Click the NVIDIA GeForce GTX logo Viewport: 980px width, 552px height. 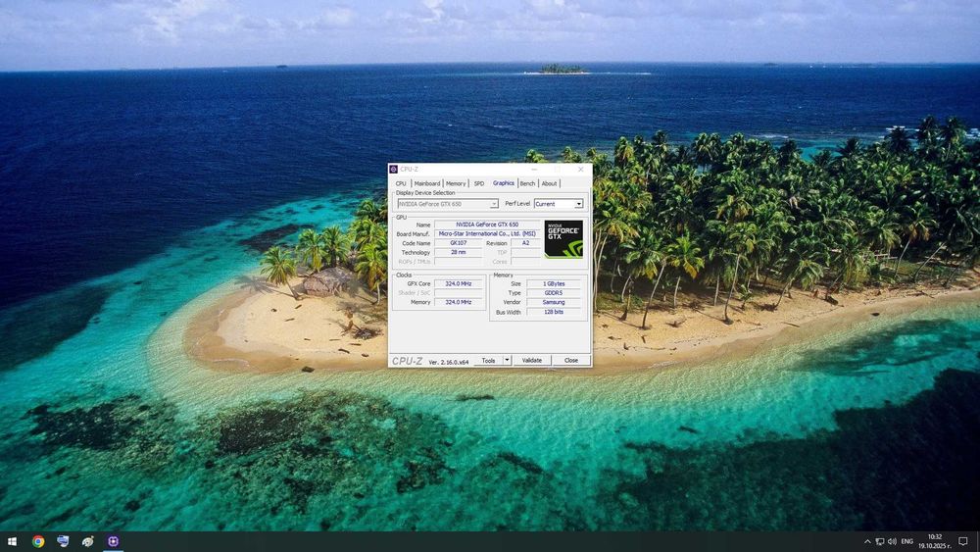[x=563, y=239]
